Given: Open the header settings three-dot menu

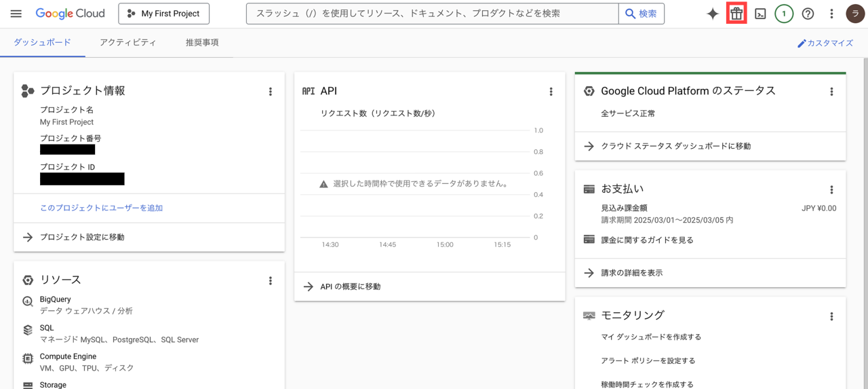Looking at the screenshot, I should point(831,14).
